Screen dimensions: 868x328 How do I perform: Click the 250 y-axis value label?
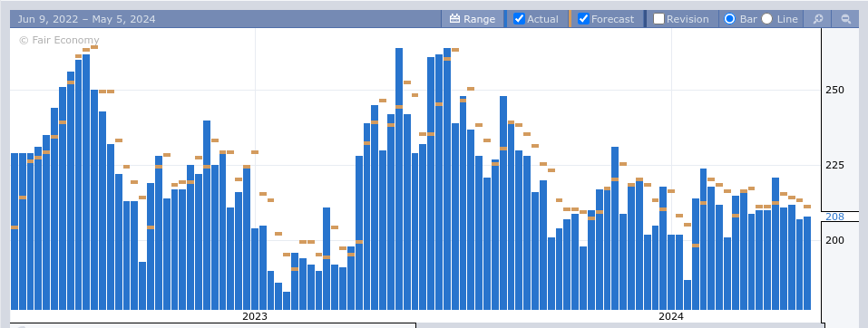(x=834, y=90)
